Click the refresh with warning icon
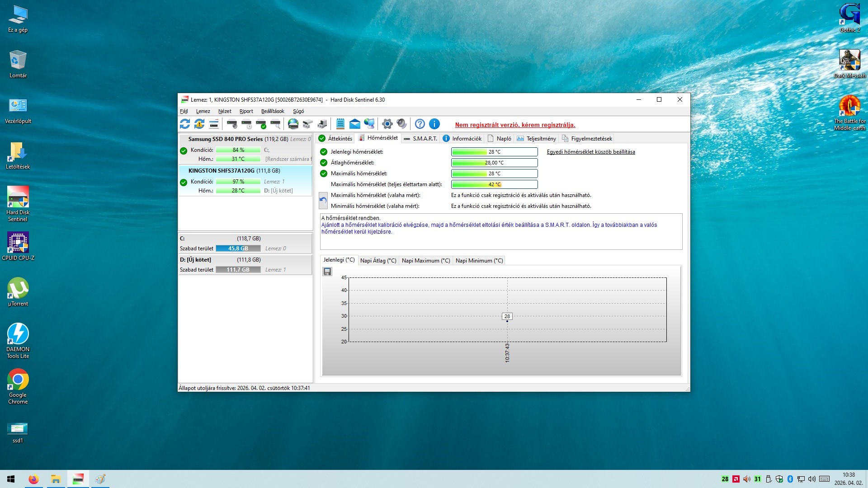868x488 pixels. pyautogui.click(x=199, y=124)
